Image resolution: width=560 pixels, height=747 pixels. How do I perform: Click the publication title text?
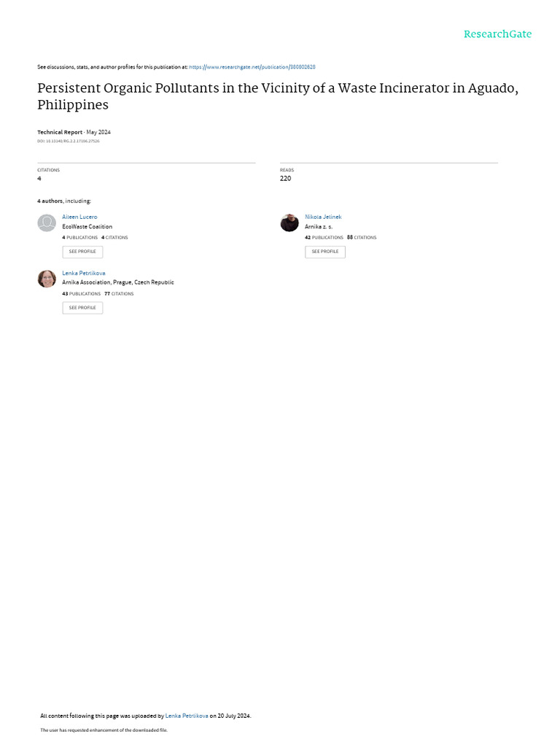278,96
